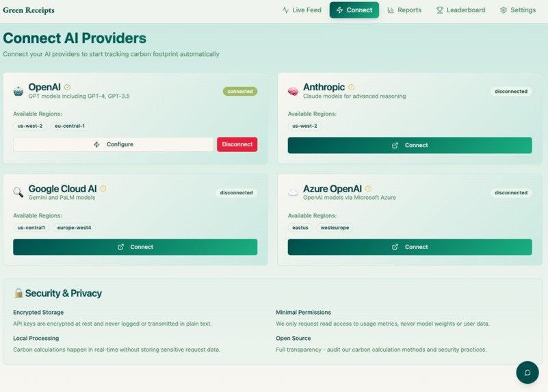Click the Azure OpenAI cloud icon

(293, 192)
